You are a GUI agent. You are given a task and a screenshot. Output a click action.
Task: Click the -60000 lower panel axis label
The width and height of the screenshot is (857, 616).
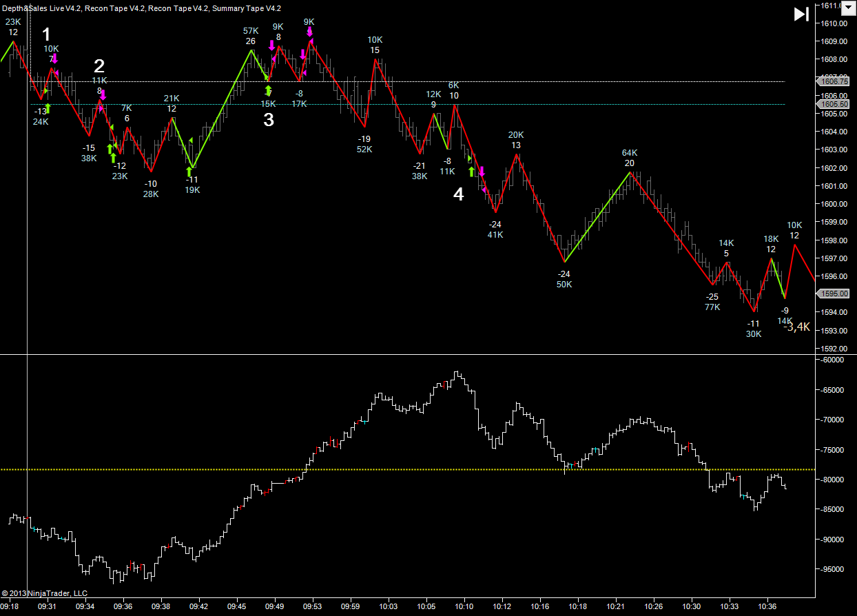(x=832, y=360)
